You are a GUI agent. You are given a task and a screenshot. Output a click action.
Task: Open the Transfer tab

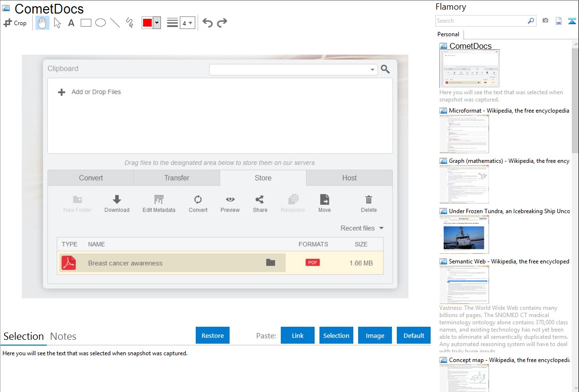pyautogui.click(x=176, y=178)
